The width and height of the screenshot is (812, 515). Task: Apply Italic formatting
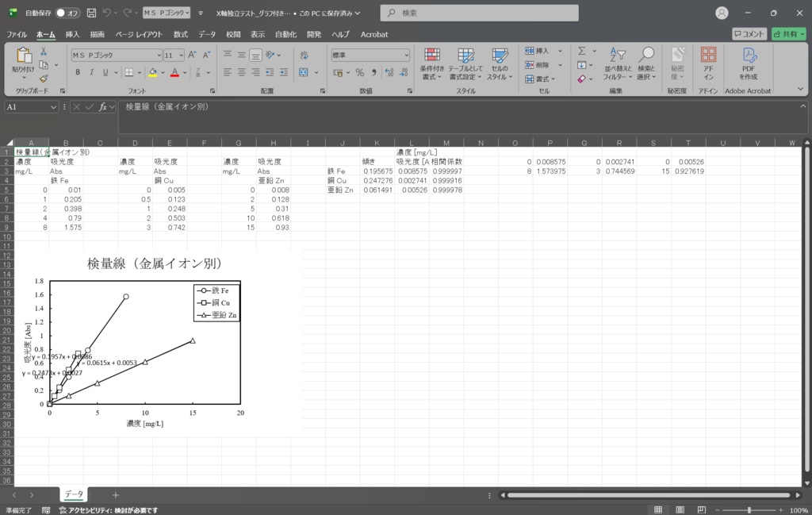92,72
